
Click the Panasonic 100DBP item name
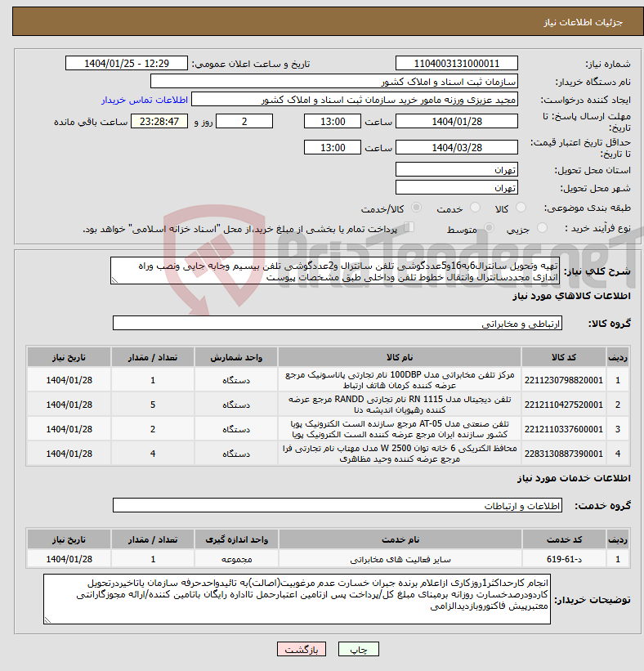pyautogui.click(x=400, y=380)
